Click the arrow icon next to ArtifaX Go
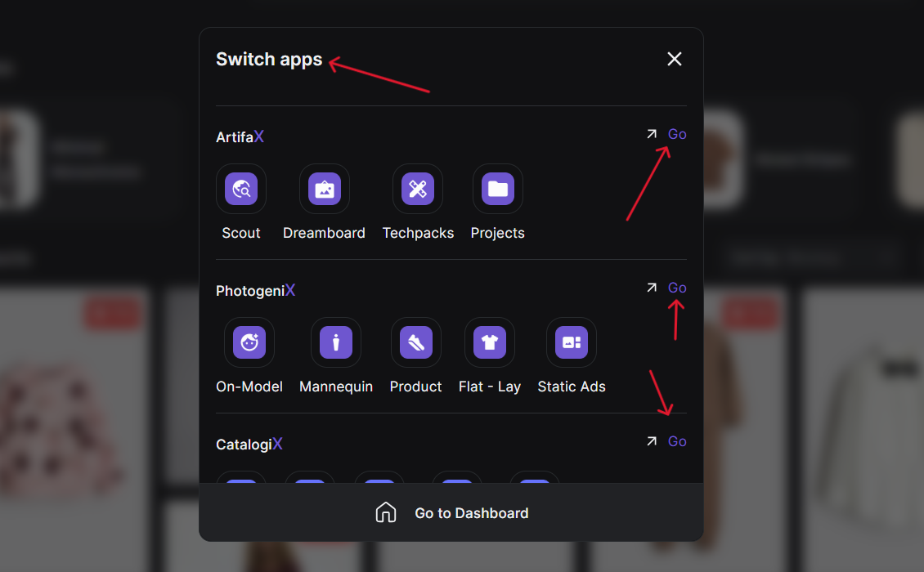Viewport: 924px width, 572px height. (x=652, y=134)
